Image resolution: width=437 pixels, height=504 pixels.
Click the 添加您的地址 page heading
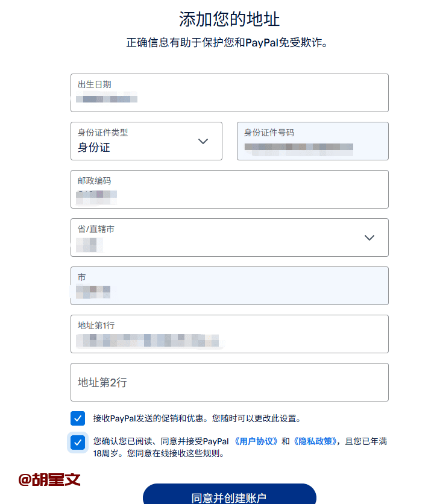(x=229, y=19)
